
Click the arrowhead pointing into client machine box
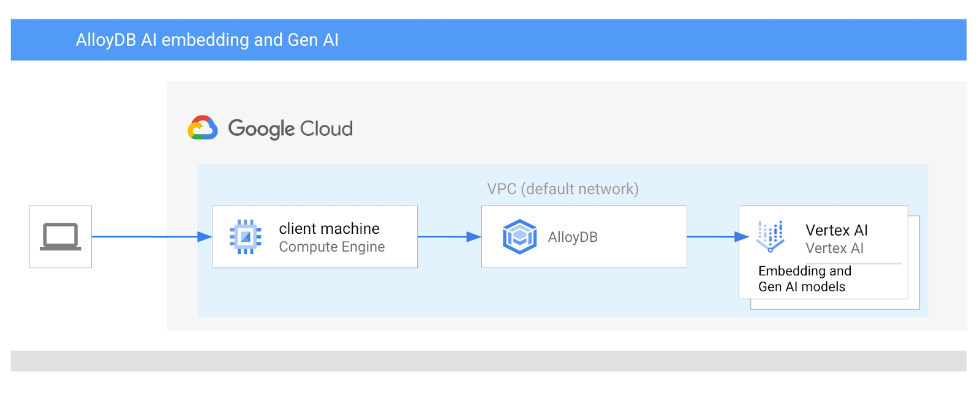pyautogui.click(x=205, y=237)
